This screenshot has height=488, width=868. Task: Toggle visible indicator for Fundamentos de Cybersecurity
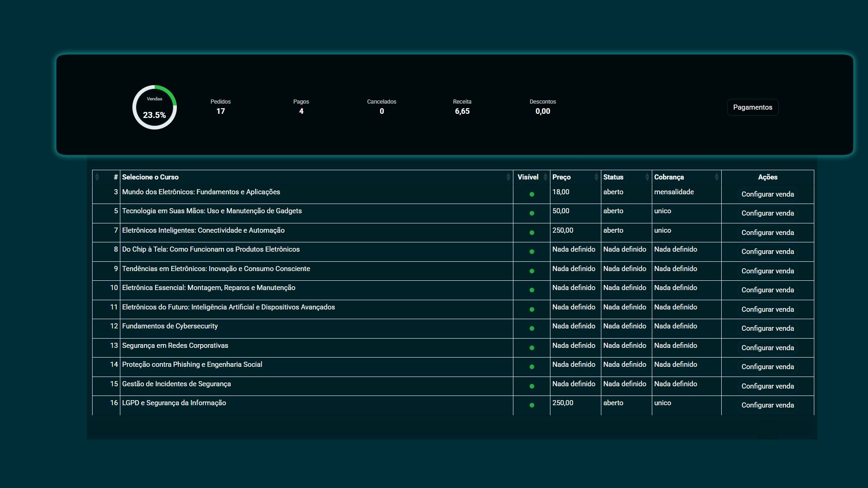532,328
